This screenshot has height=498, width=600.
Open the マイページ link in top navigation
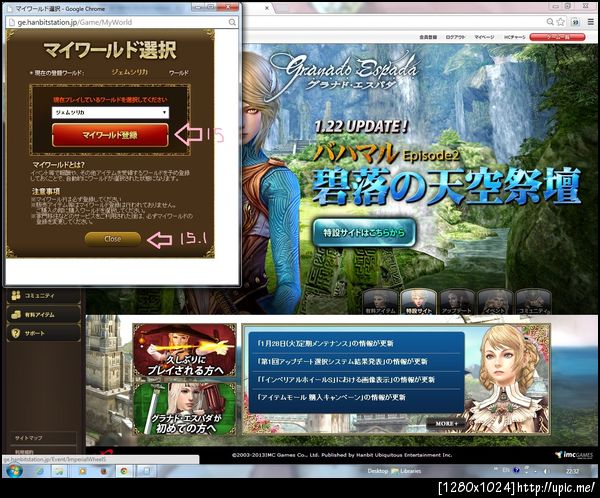click(484, 37)
